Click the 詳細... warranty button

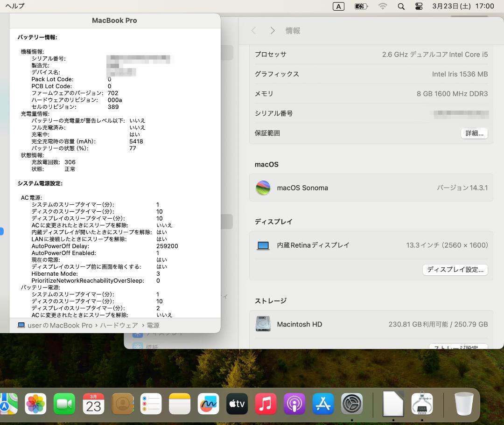coord(474,133)
